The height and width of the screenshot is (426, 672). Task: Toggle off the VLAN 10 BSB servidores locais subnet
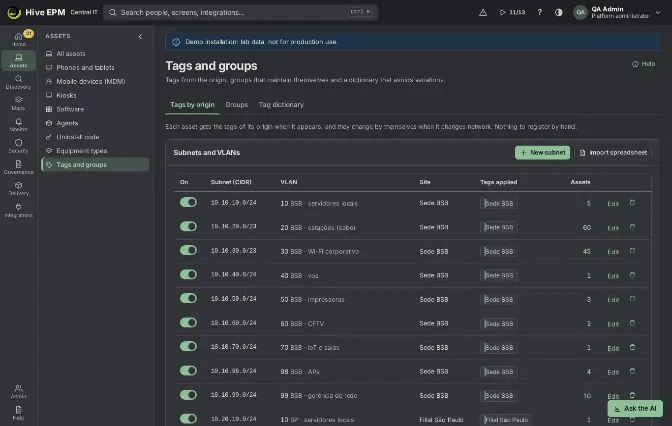pyautogui.click(x=188, y=202)
